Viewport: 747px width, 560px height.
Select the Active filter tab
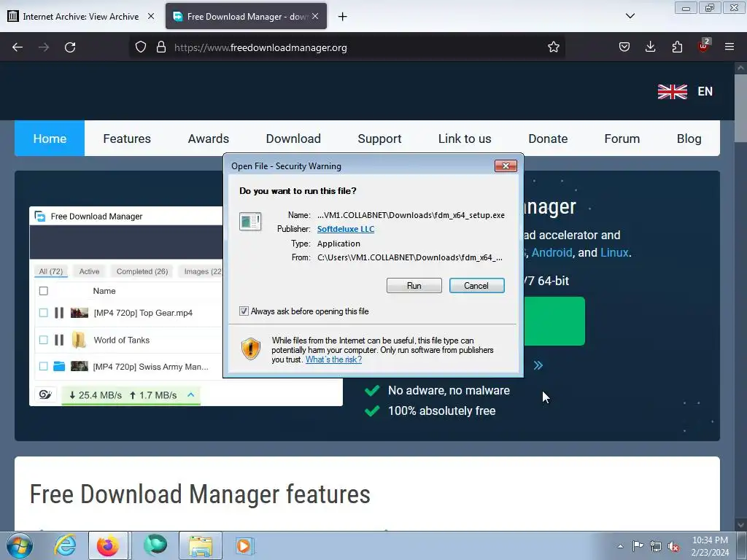tap(89, 271)
